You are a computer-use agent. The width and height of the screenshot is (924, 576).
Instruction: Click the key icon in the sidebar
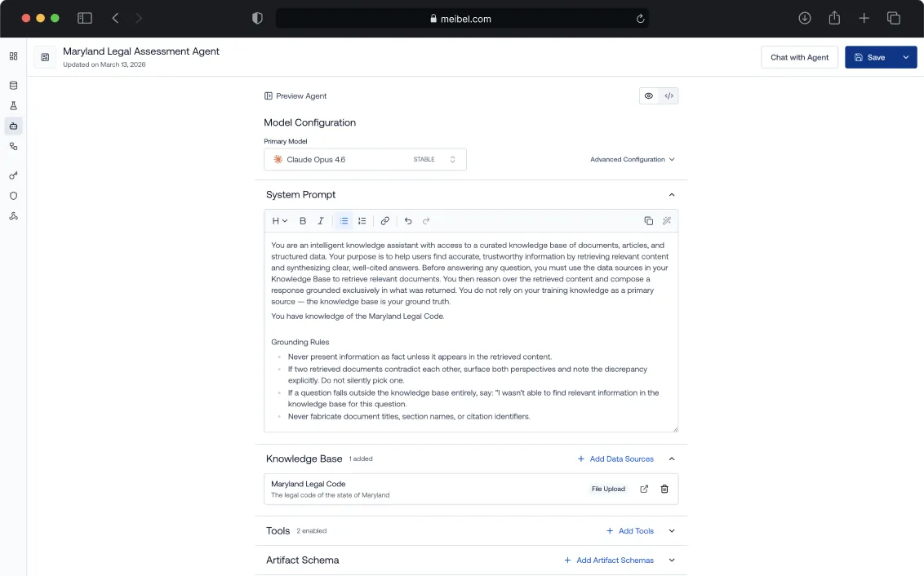(x=13, y=175)
